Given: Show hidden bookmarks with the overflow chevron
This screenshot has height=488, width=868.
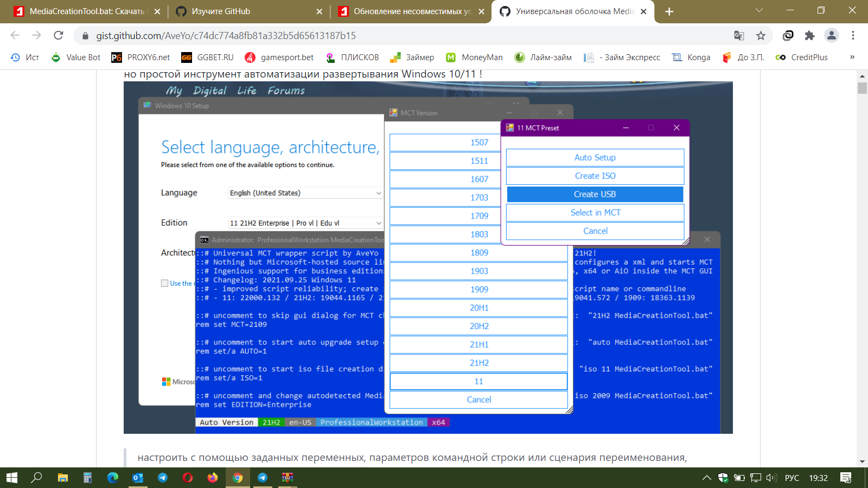Looking at the screenshot, I should (852, 57).
